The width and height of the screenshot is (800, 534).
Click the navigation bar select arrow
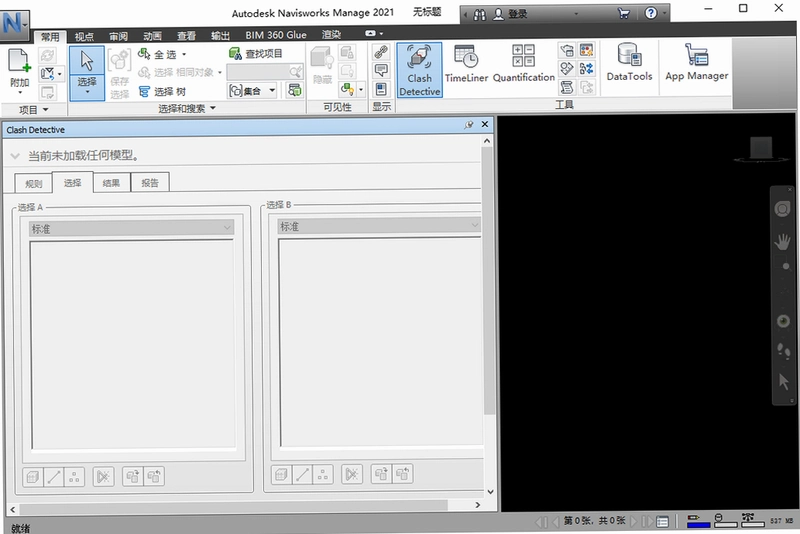[784, 381]
